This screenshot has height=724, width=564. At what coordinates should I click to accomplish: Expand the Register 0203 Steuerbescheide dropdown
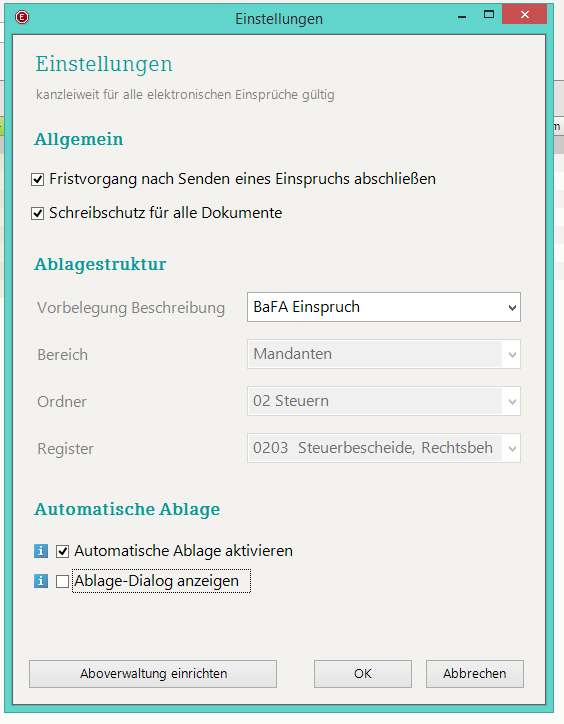click(x=384, y=448)
